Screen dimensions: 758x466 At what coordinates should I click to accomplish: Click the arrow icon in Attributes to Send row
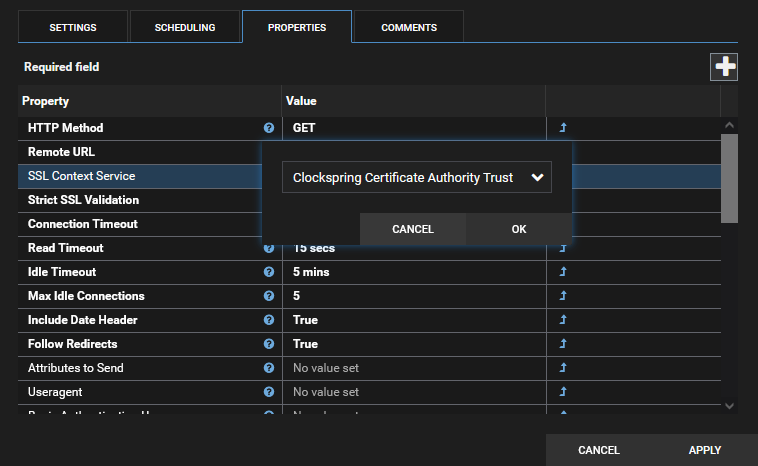(x=563, y=368)
